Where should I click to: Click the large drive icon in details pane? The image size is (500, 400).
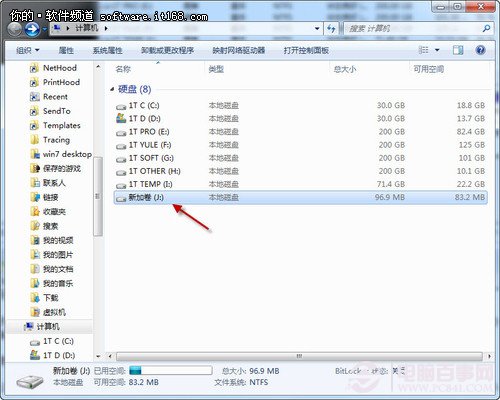tap(30, 381)
